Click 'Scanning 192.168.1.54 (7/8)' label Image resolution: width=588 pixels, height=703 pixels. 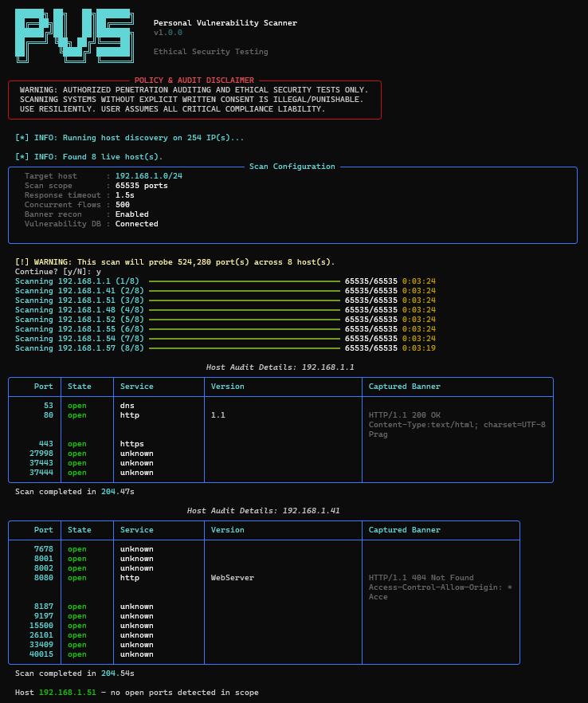[x=80, y=339]
